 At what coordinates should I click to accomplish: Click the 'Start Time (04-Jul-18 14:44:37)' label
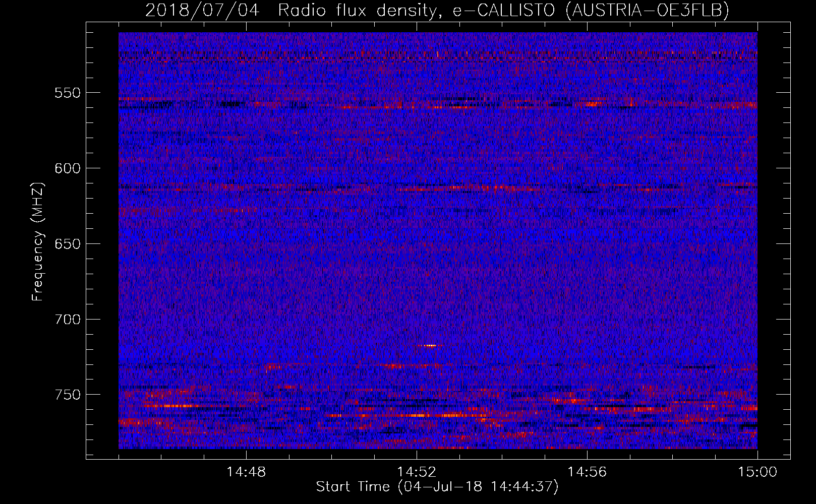pos(437,487)
